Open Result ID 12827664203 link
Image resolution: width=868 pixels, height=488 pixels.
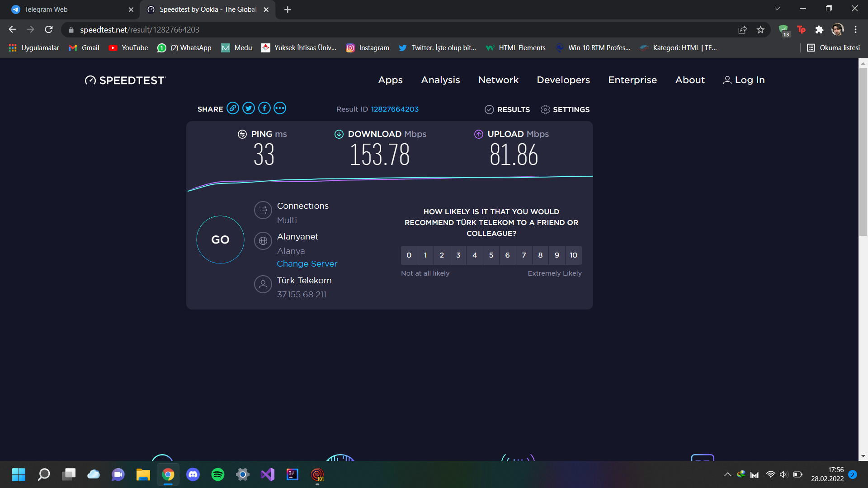click(395, 109)
